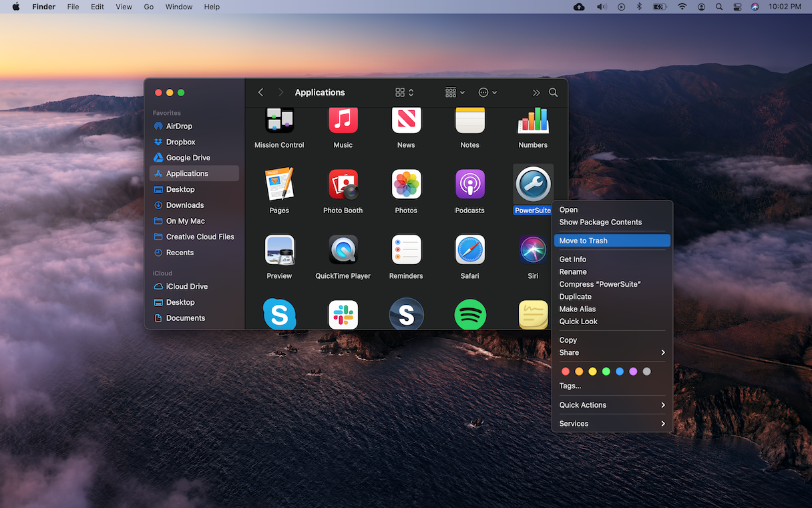This screenshot has width=812, height=508.
Task: Choose Move to Trash
Action: pos(612,241)
